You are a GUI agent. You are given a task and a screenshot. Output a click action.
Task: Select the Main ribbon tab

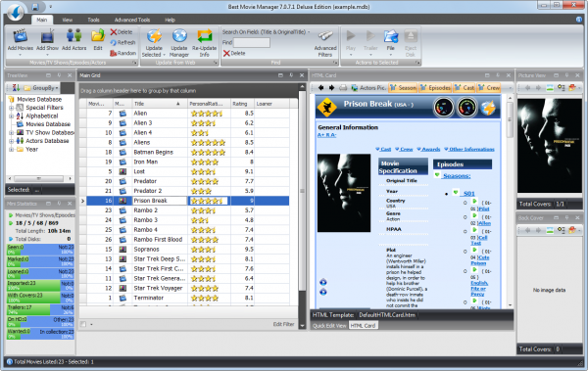(x=41, y=20)
